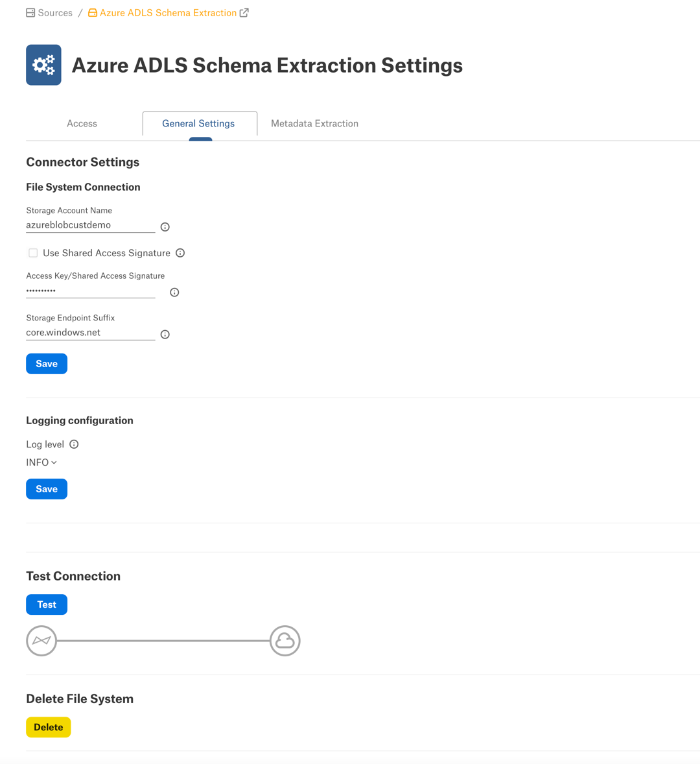The image size is (700, 764).
Task: Click the cloud icon in connection diagram
Action: 285,641
